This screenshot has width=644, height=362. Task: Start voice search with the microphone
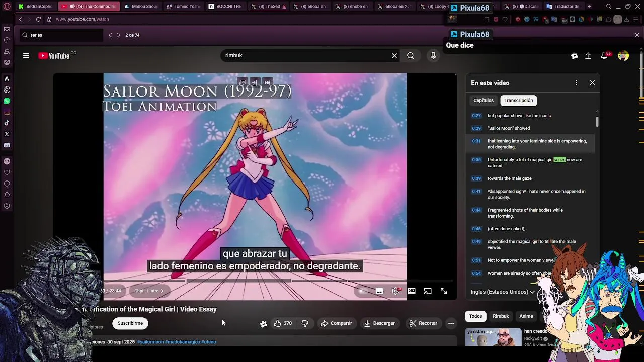point(433,56)
